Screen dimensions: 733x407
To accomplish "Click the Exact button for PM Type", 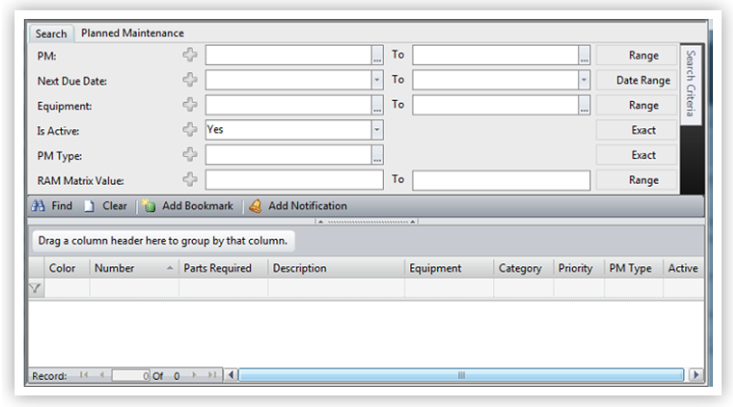I will click(x=643, y=155).
